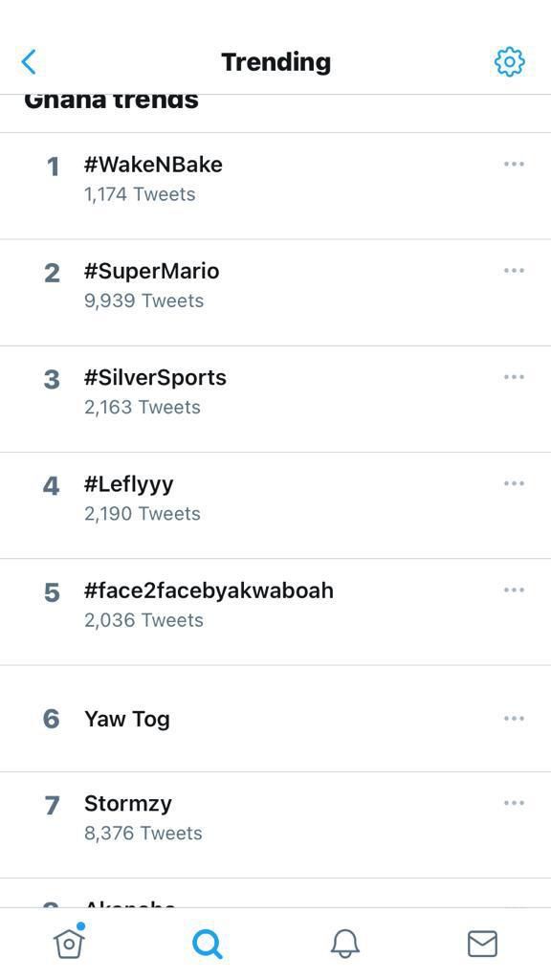Viewport: 551px width, 980px height.
Task: Open Messages envelope icon
Action: tap(482, 944)
